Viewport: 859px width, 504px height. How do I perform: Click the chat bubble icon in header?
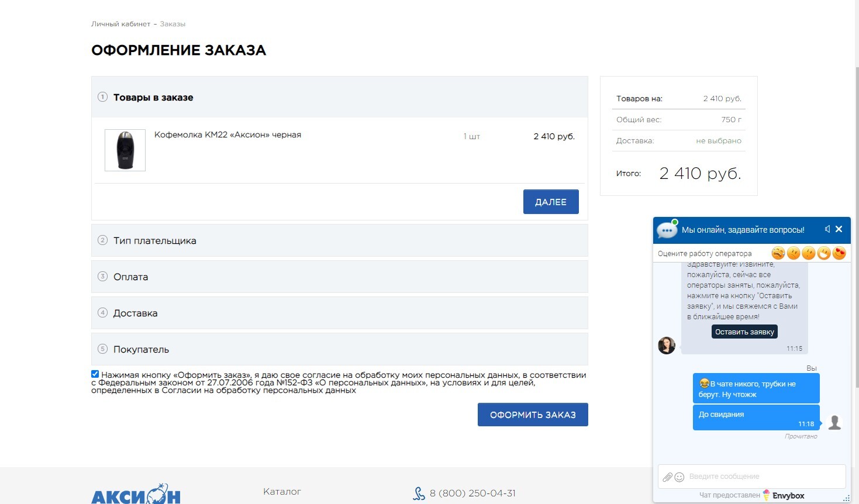point(667,230)
